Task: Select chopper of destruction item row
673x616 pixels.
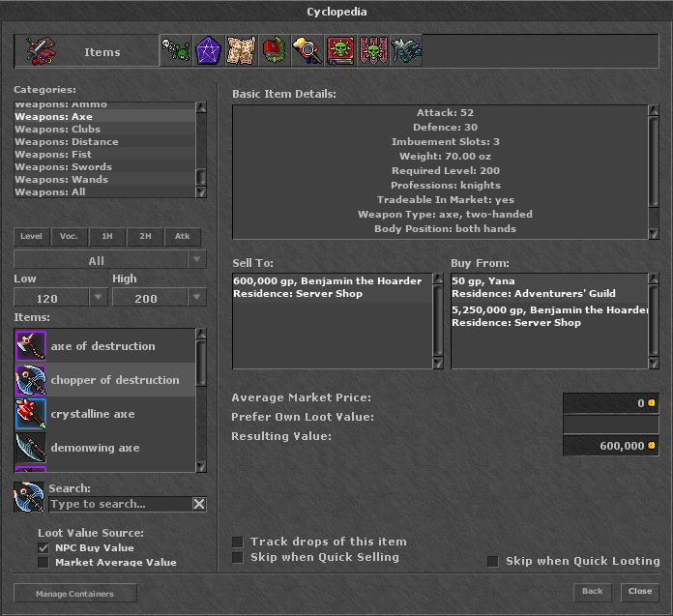Action: pos(104,380)
